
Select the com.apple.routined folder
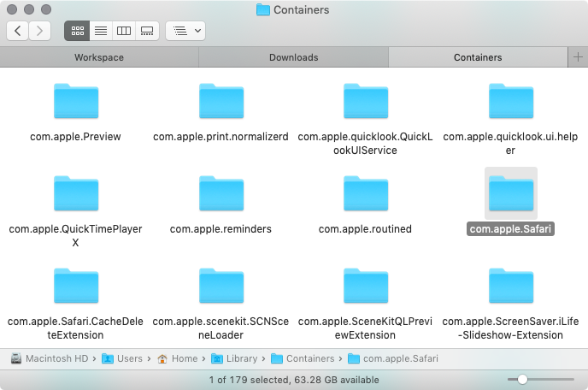366,196
